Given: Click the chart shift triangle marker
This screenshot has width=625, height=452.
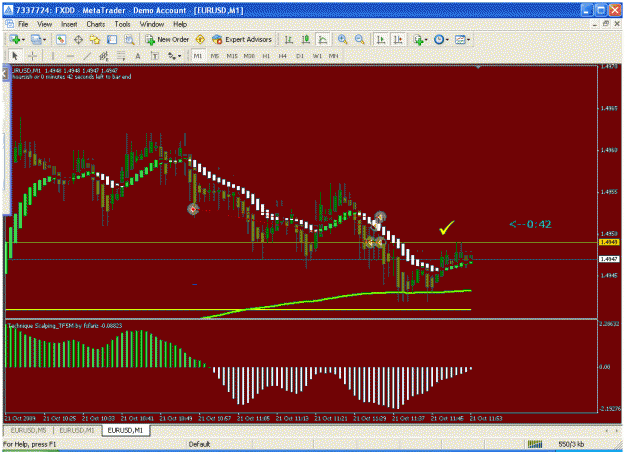Looking at the screenshot, I should [478, 67].
